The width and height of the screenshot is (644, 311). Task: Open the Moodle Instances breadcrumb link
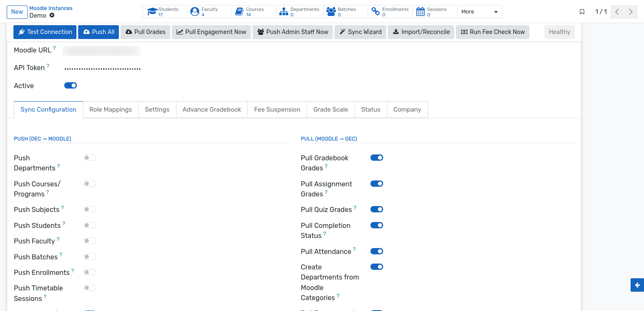point(51,8)
